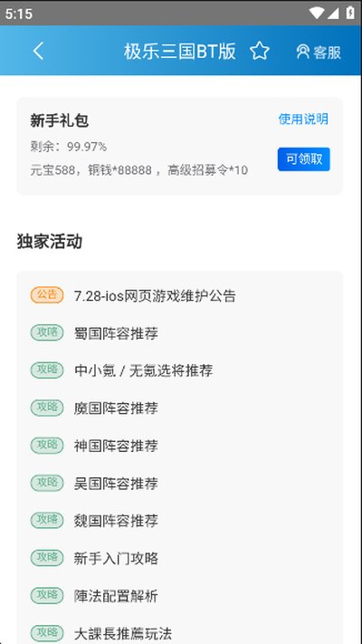
Task: Open 大課長推薦玩法 guide
Action: [123, 633]
